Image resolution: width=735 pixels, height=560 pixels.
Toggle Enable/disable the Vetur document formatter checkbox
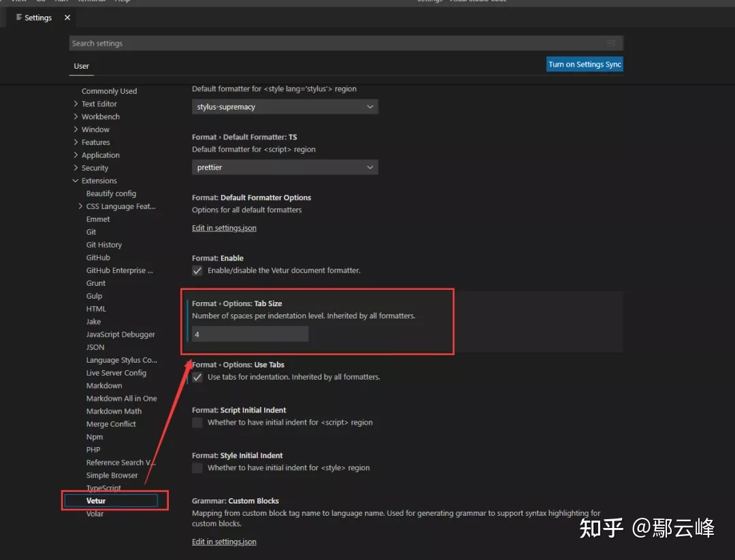coord(197,270)
